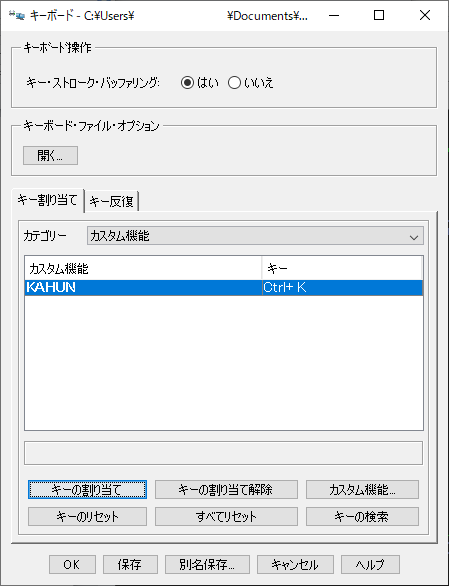Viewport: 449px width, 586px height.
Task: Click the すべてリセット button
Action: click(226, 516)
